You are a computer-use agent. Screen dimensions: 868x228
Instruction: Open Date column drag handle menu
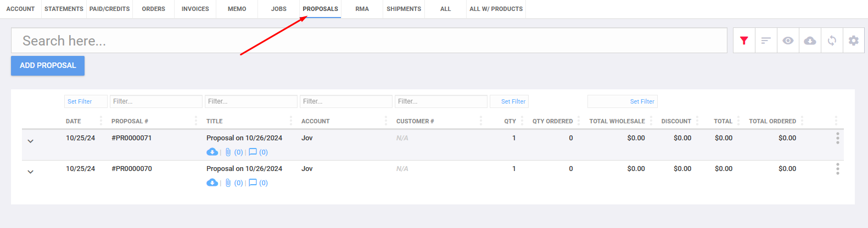pos(101,121)
